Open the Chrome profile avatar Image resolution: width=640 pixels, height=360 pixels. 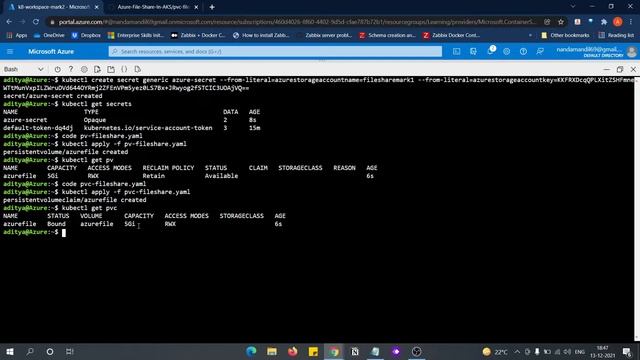[x=618, y=22]
